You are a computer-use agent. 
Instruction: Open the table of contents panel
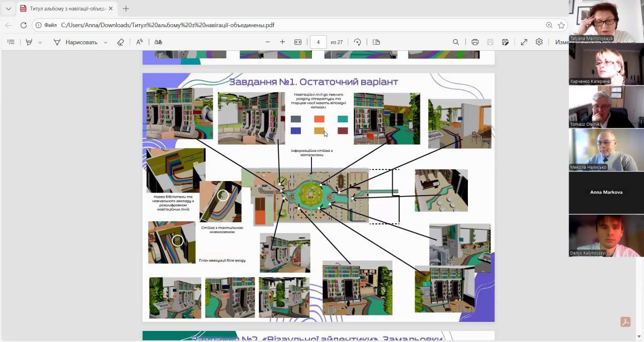(11, 42)
